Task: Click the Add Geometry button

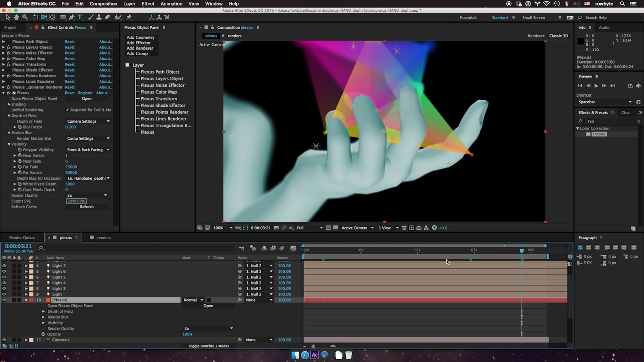Action: pyautogui.click(x=141, y=37)
